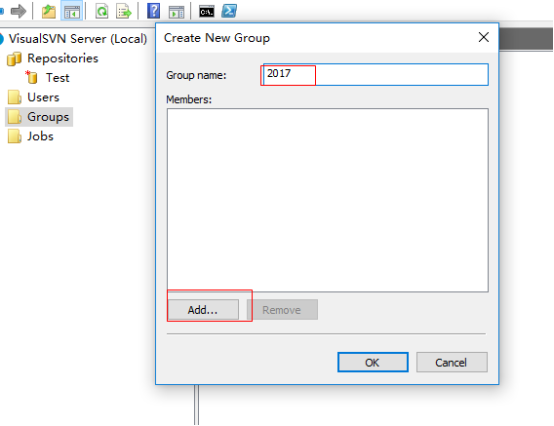Open the PowerShell toolbar icon
Screen dimensions: 554x426
tap(229, 11)
